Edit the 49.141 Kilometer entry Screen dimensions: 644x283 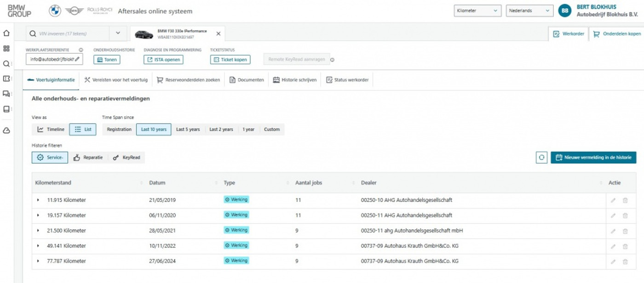click(613, 246)
